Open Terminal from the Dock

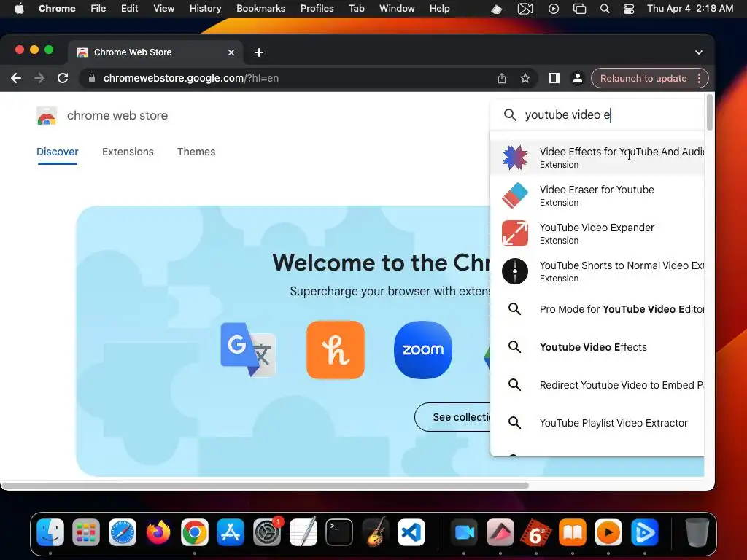(339, 532)
